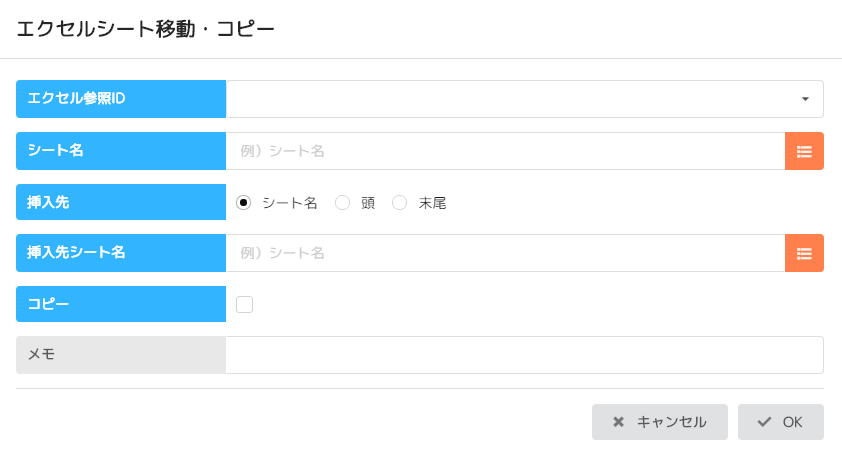Click the blue シート名 label
842x458 pixels.
point(121,151)
